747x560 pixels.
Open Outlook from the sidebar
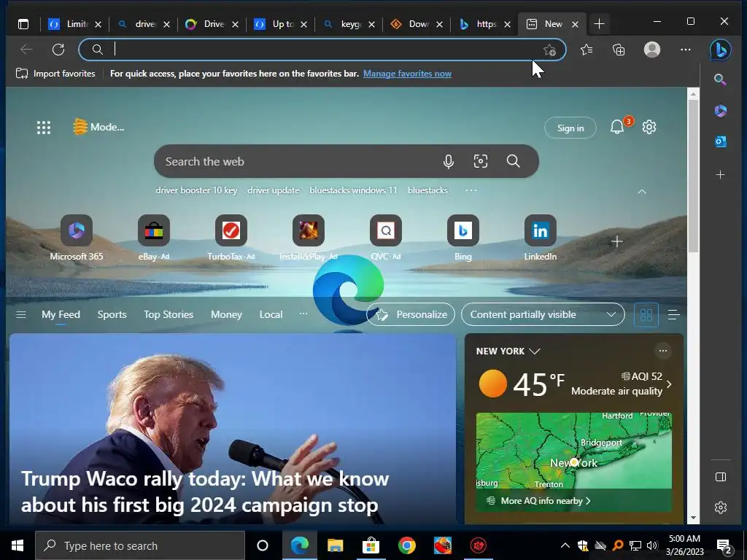[x=720, y=141]
